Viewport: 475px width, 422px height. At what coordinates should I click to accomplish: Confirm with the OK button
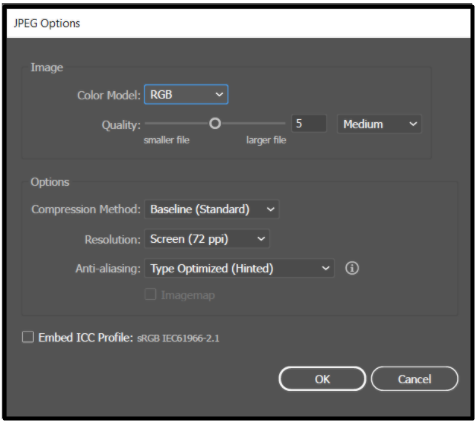[x=322, y=379]
